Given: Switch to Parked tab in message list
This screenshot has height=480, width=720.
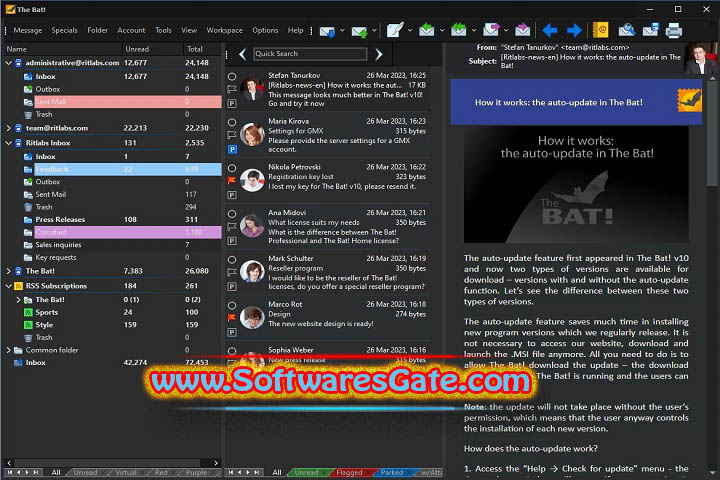Looking at the screenshot, I should (x=392, y=472).
